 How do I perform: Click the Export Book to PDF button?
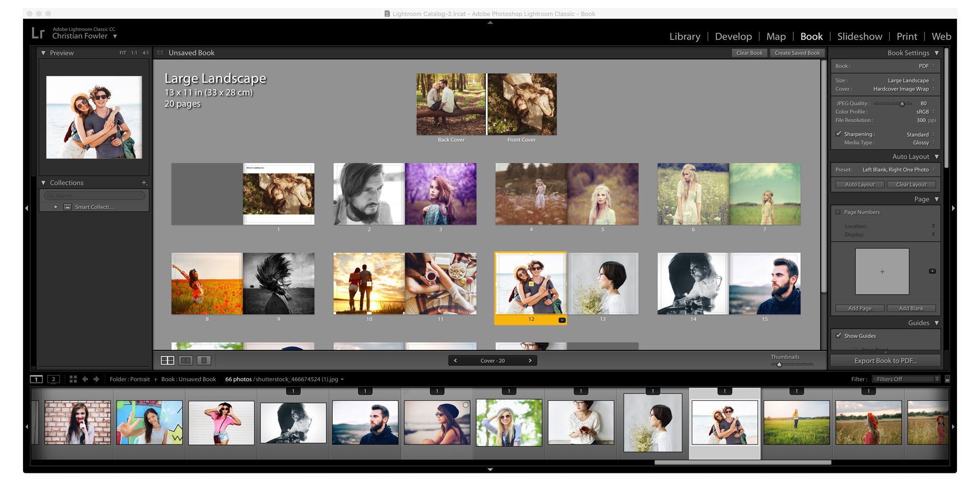coord(885,360)
